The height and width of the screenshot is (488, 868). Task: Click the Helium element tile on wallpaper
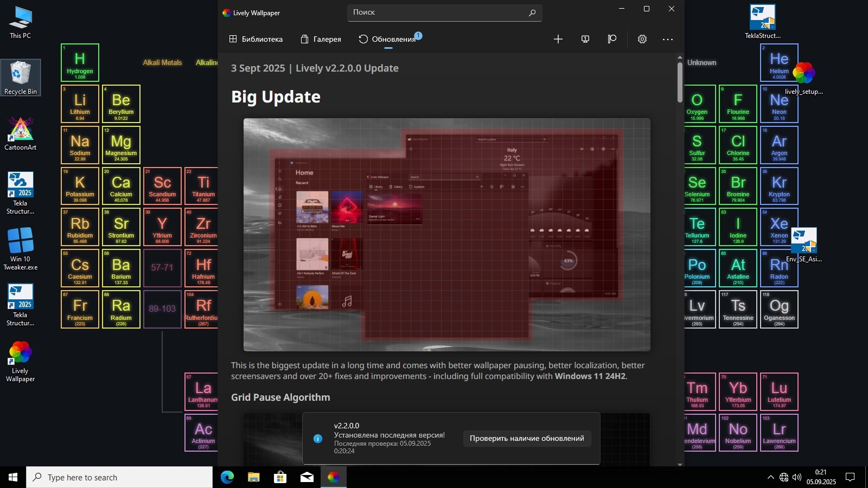779,62
